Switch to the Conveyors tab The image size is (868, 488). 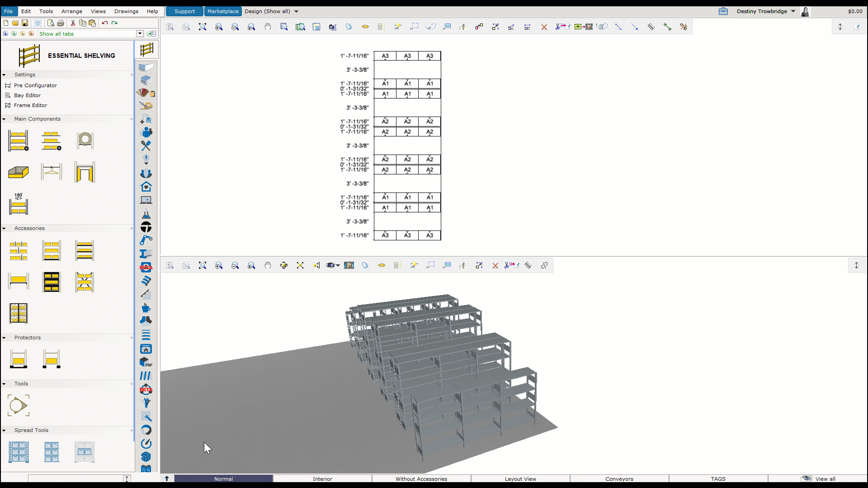pyautogui.click(x=619, y=479)
